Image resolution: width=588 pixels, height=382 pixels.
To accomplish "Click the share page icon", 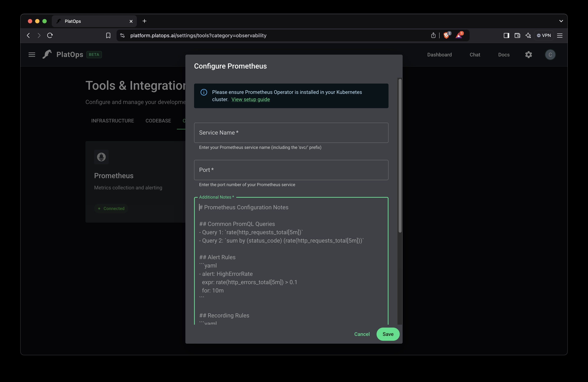I will tap(433, 35).
